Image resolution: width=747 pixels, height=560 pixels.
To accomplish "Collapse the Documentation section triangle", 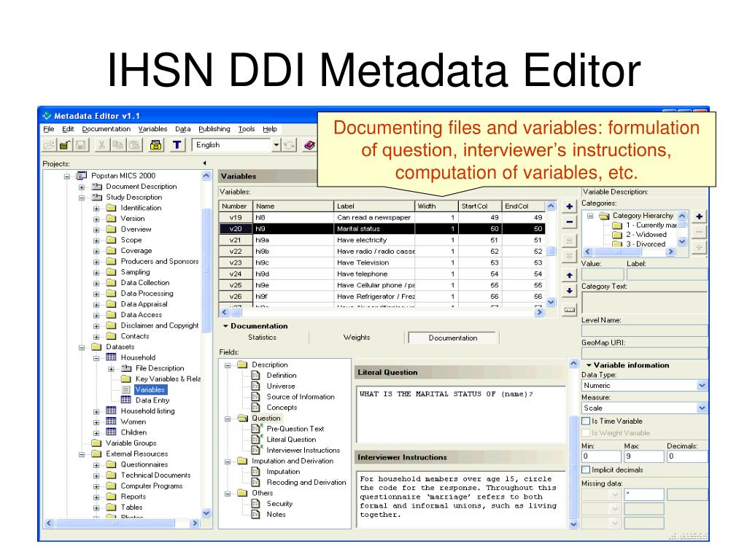I will point(225,326).
